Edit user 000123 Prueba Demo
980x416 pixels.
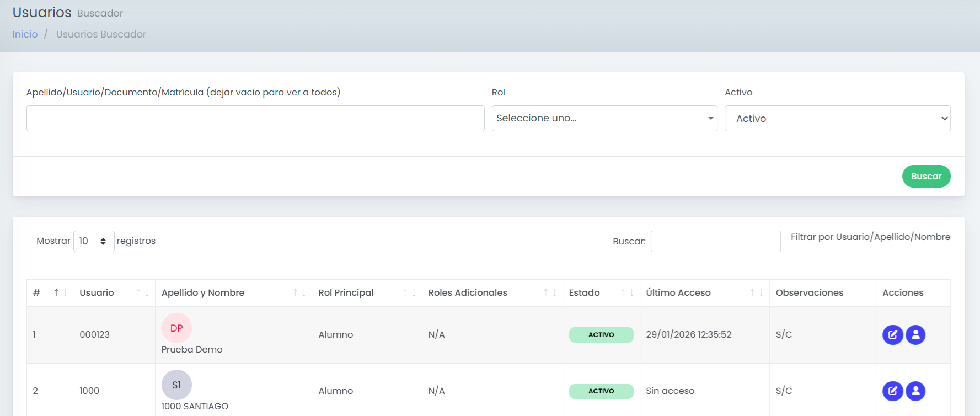[892, 334]
